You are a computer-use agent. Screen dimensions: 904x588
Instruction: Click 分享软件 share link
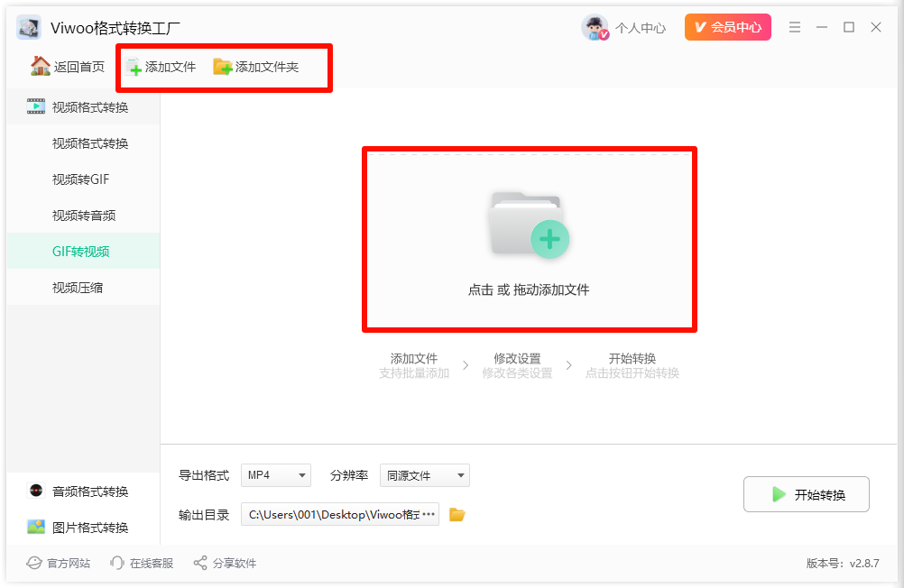click(225, 563)
